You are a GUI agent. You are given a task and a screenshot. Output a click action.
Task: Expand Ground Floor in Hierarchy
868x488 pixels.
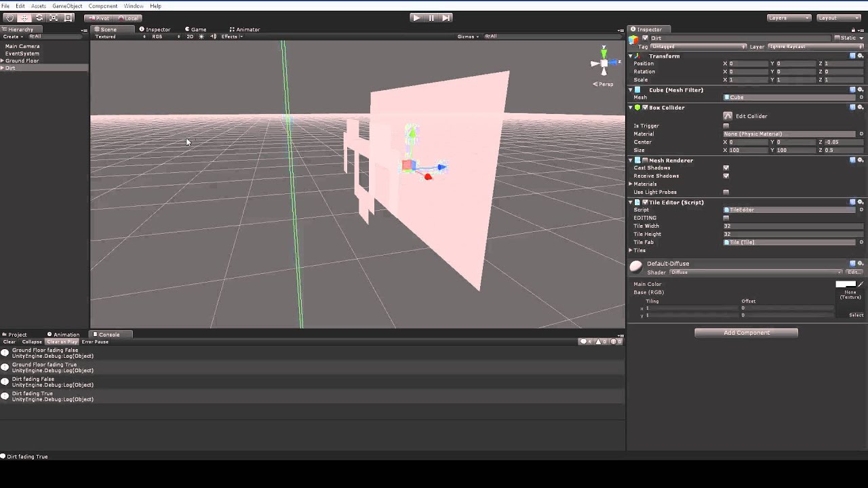tap(3, 60)
